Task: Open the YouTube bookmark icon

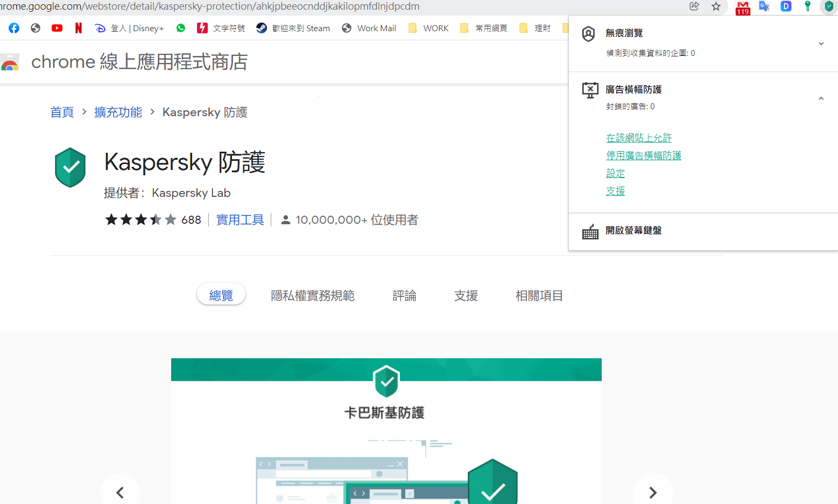Action: coord(57,28)
